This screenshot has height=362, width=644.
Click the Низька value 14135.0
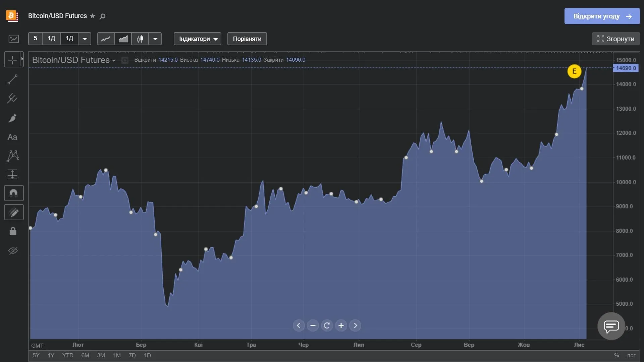[x=252, y=60]
